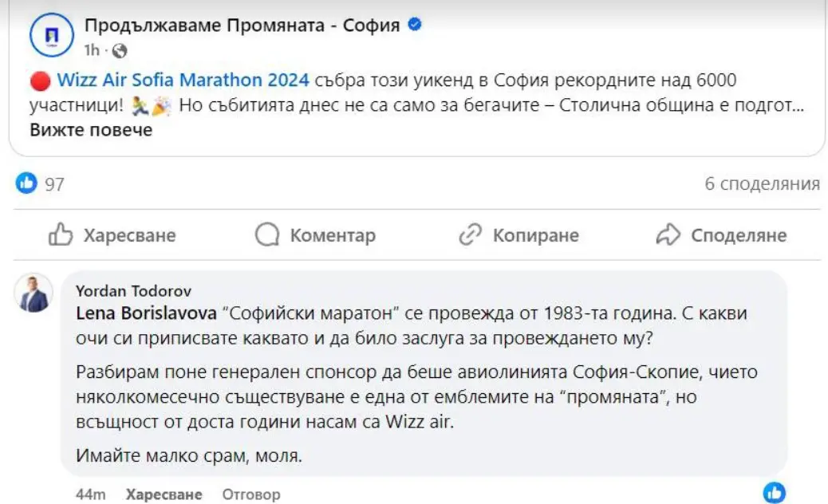The height and width of the screenshot is (504, 828).
Task: View the 6 споделяния shares list
Action: 761,184
